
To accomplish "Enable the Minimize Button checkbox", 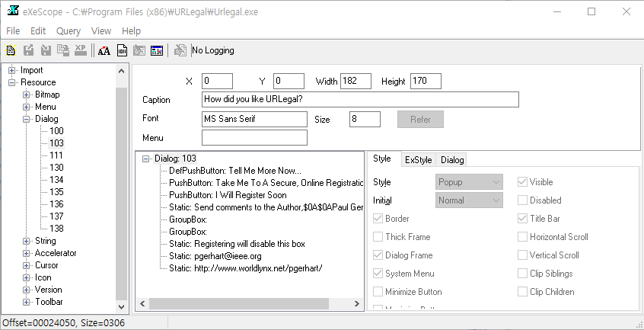I will (x=378, y=292).
